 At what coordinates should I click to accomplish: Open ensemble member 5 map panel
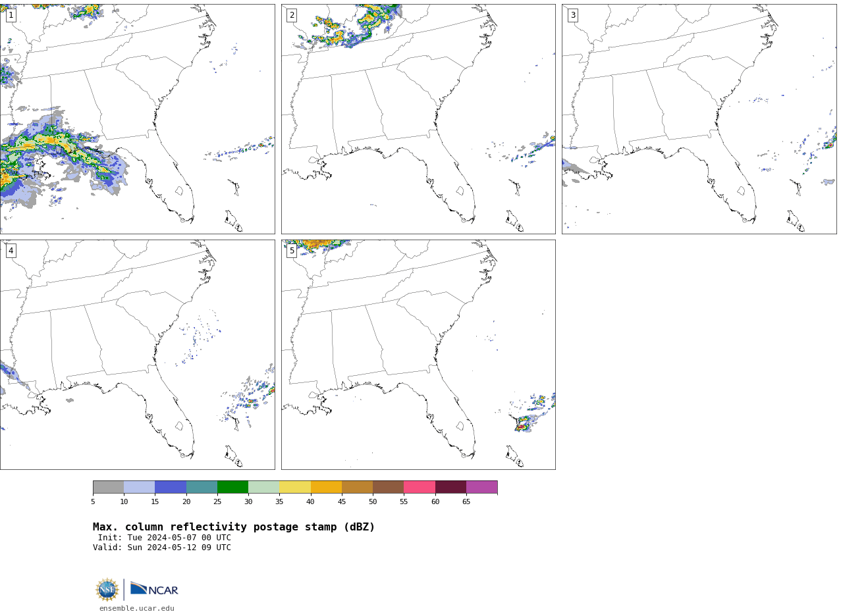point(418,355)
